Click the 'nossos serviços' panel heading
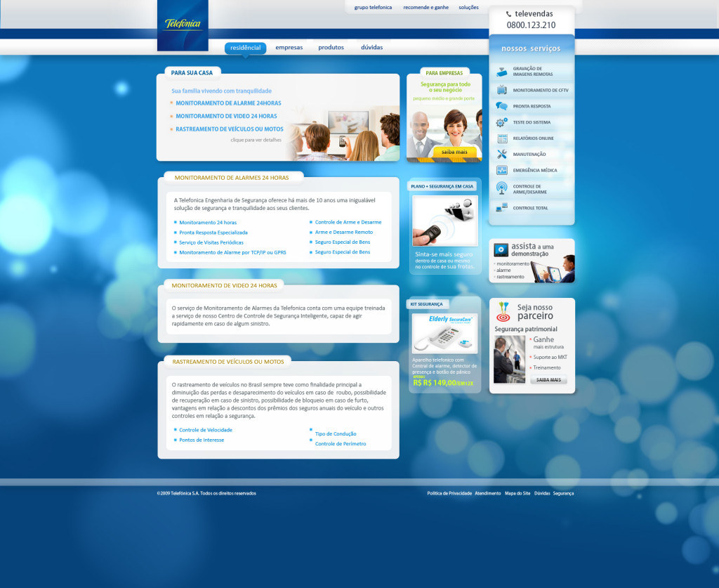The width and height of the screenshot is (719, 588). 531,48
